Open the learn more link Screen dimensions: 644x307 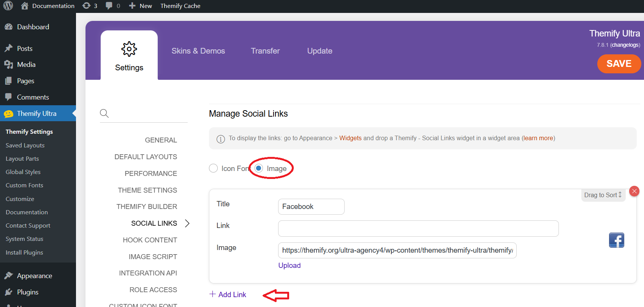pyautogui.click(x=538, y=138)
